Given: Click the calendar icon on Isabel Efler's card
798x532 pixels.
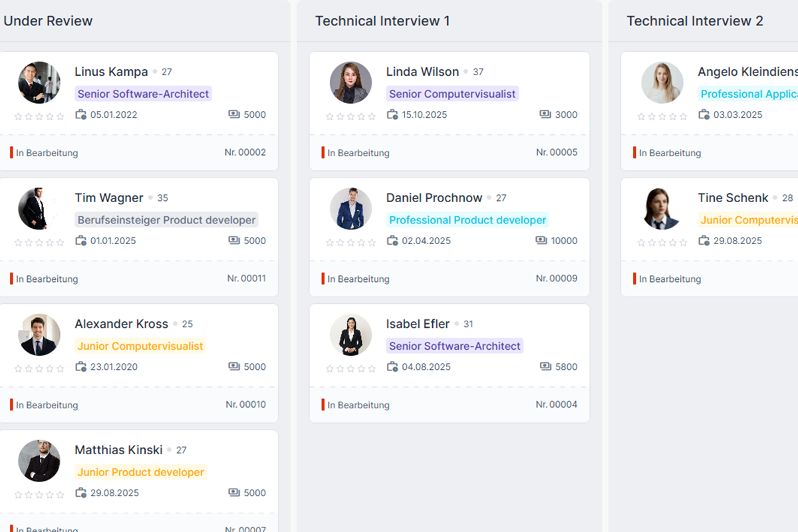Looking at the screenshot, I should [392, 366].
